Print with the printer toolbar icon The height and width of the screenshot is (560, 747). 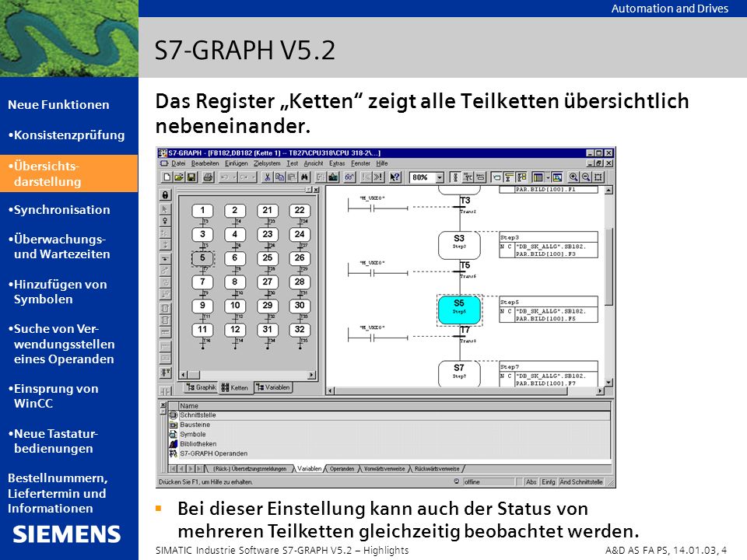[x=208, y=177]
